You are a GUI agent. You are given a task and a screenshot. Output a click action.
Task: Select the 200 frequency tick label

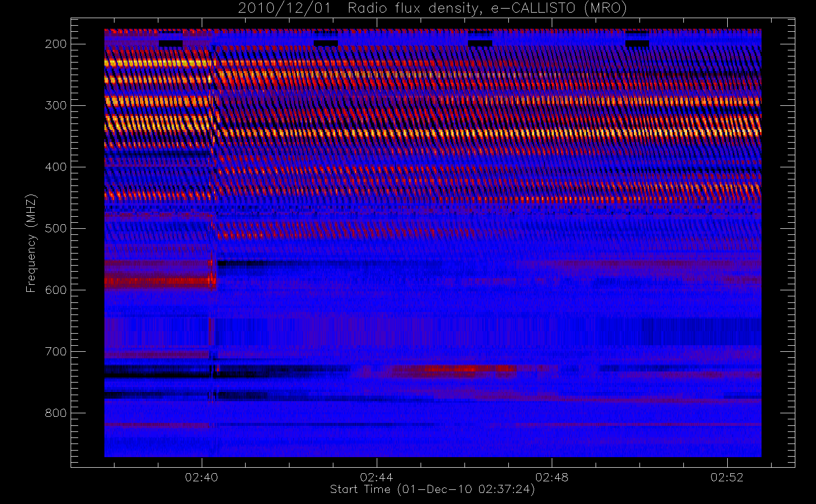[x=56, y=44]
